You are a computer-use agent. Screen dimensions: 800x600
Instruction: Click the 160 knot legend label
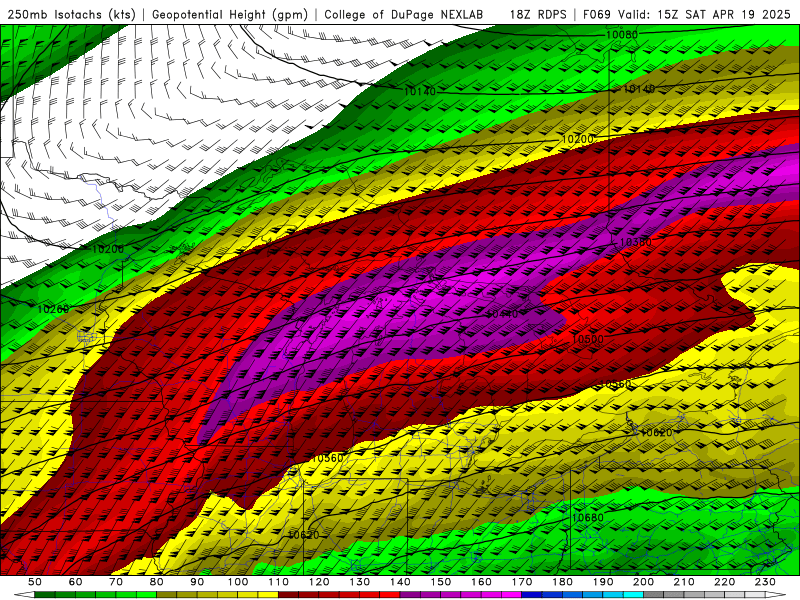(481, 582)
